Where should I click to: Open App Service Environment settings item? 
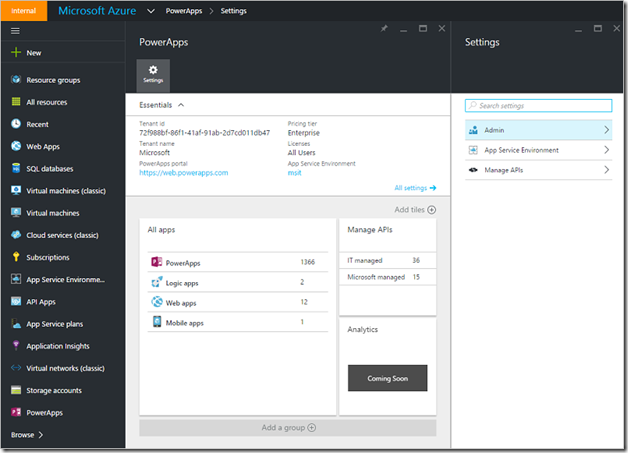(538, 150)
